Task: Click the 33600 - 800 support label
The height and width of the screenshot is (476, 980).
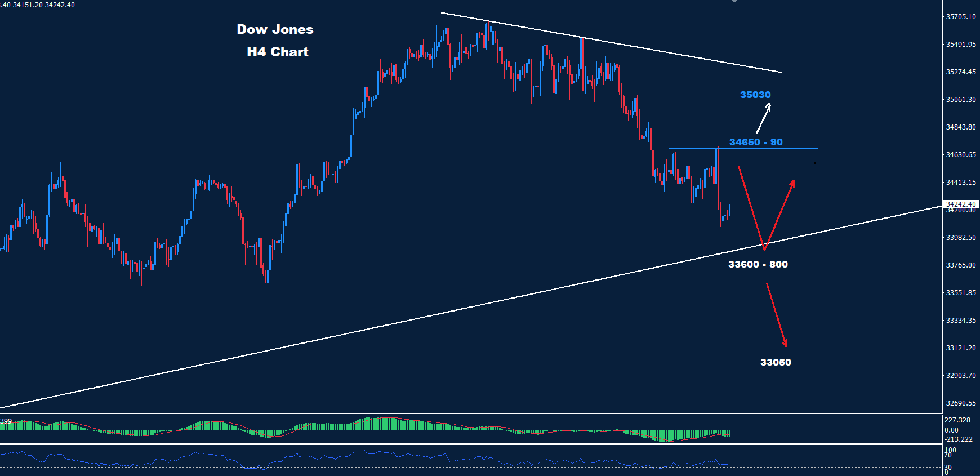Action: click(x=758, y=264)
